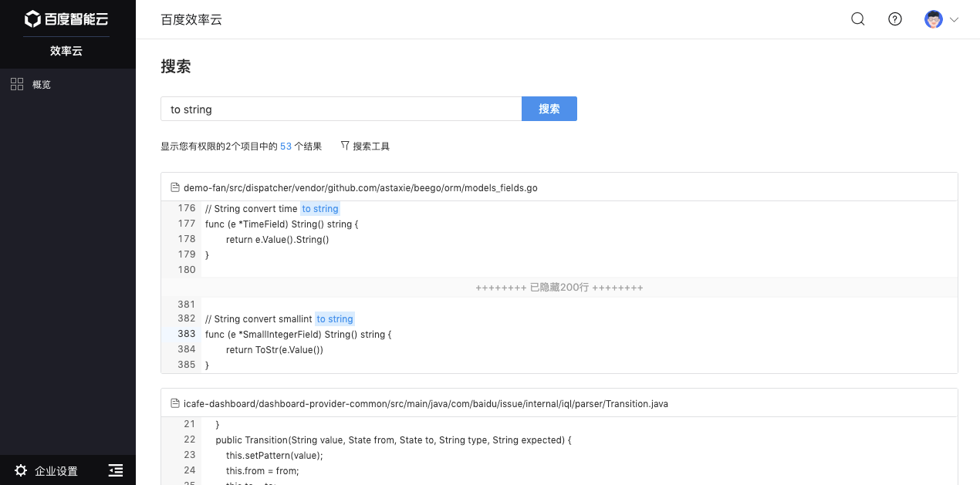The height and width of the screenshot is (485, 980).
Task: Click highlighted 'to string' on line 176
Action: coord(320,209)
